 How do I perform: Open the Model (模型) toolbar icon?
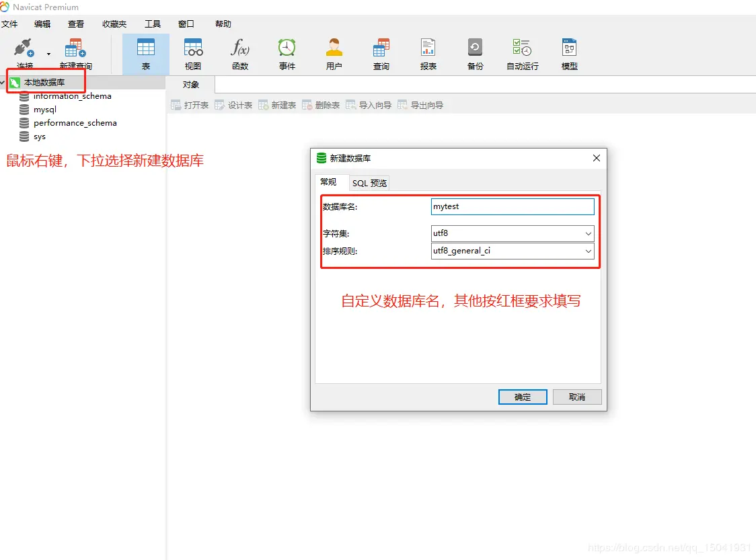click(570, 54)
